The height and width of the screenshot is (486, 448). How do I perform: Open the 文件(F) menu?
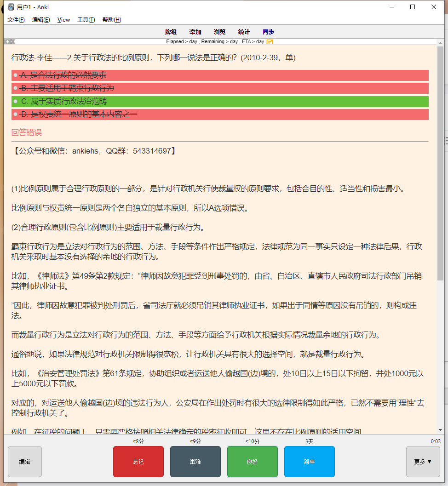(x=16, y=19)
